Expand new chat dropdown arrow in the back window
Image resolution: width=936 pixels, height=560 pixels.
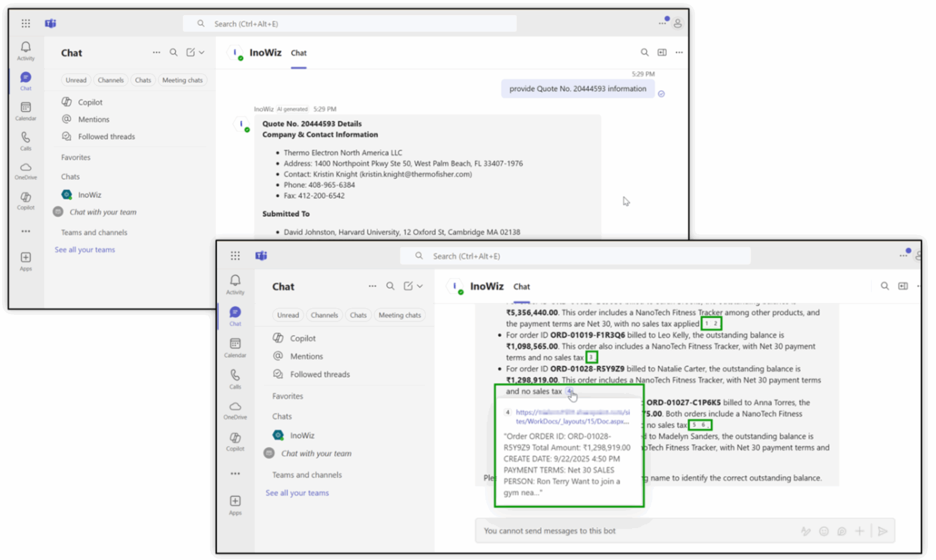click(201, 52)
